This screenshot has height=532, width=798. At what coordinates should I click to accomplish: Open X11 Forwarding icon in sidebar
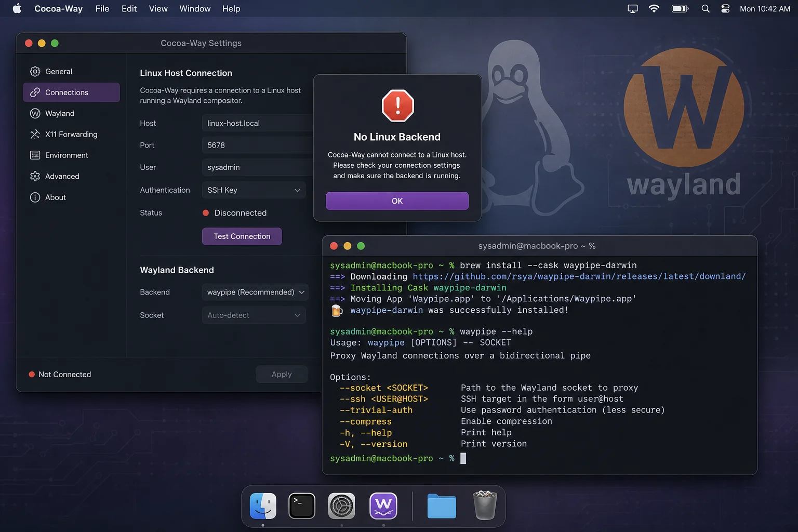35,134
